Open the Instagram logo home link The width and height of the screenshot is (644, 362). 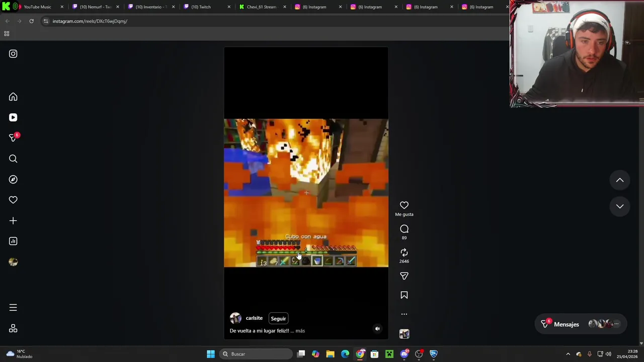coord(13,54)
